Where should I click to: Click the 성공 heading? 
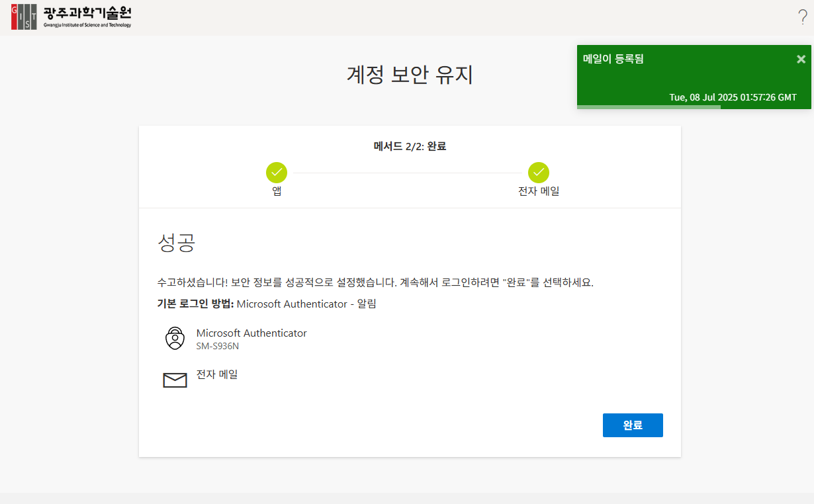coord(176,243)
